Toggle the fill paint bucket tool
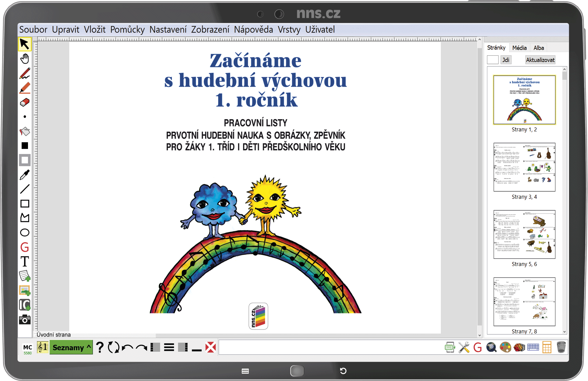 (x=25, y=132)
